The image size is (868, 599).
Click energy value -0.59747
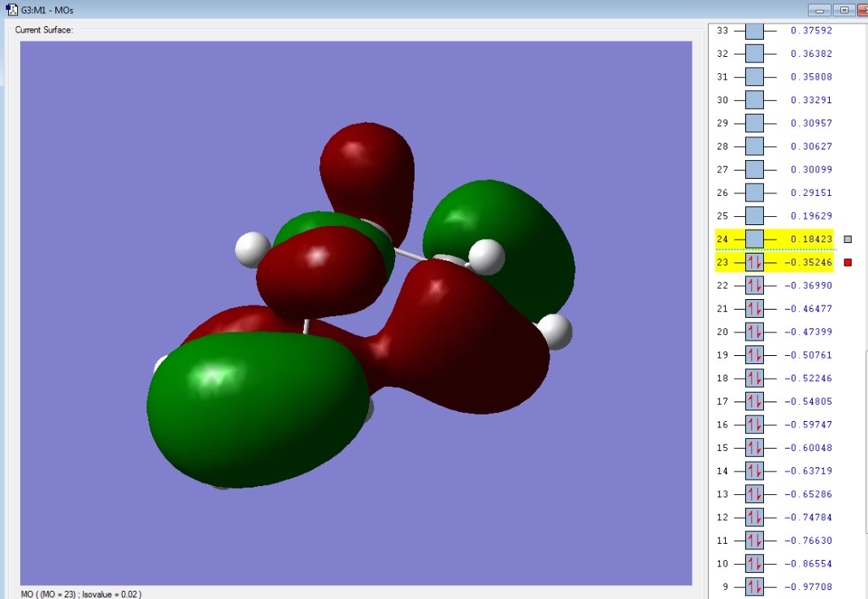808,425
